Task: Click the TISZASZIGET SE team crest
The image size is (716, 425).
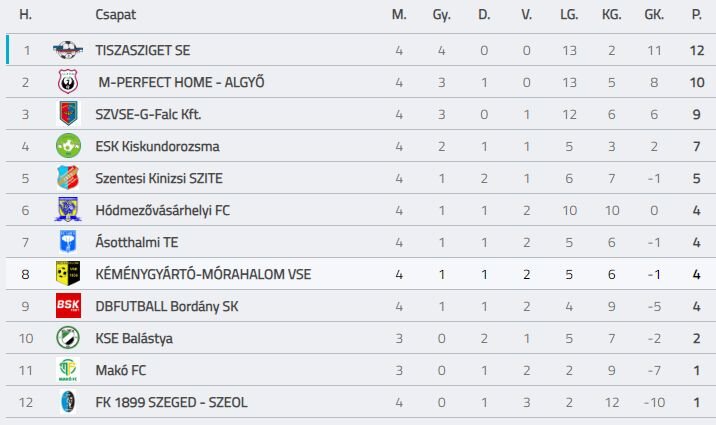Action: coord(68,50)
